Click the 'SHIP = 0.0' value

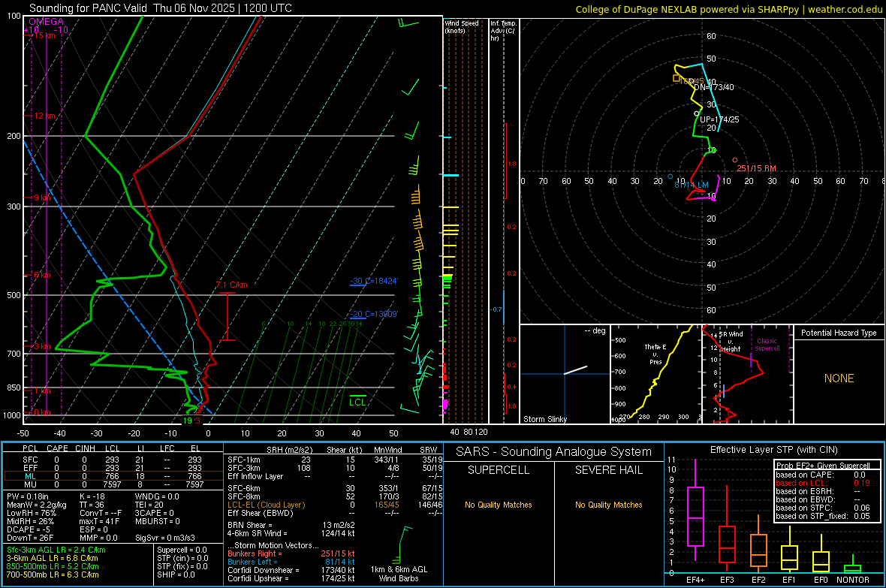tap(176, 574)
